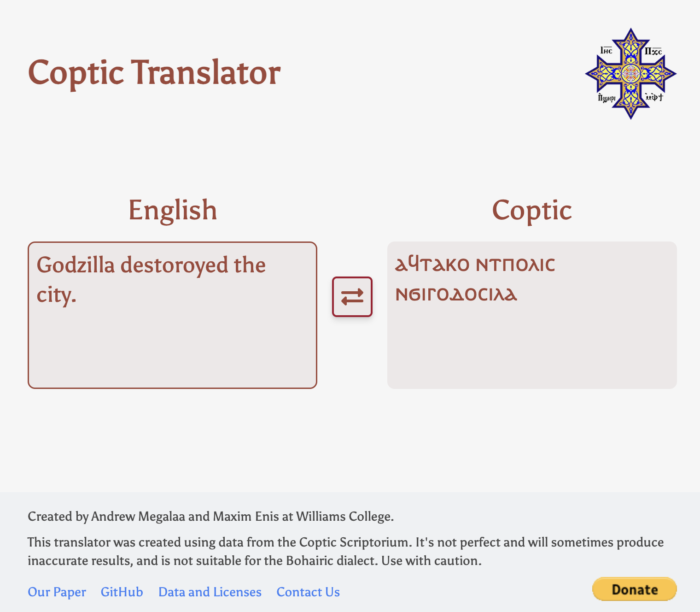This screenshot has width=700, height=612.
Task: Click the Created by Andrew Megalaa credits line
Action: click(x=211, y=517)
